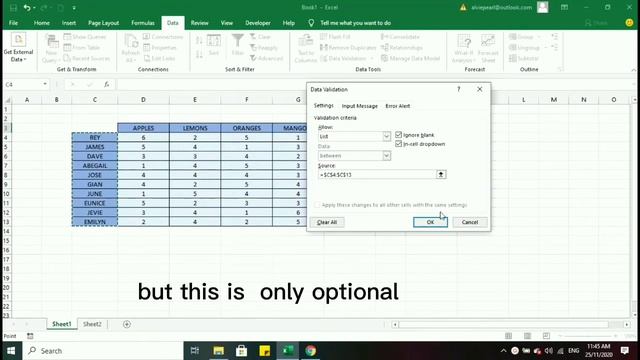
Task: Open Microsoft Store from the taskbar
Action: pyautogui.click(x=241, y=351)
